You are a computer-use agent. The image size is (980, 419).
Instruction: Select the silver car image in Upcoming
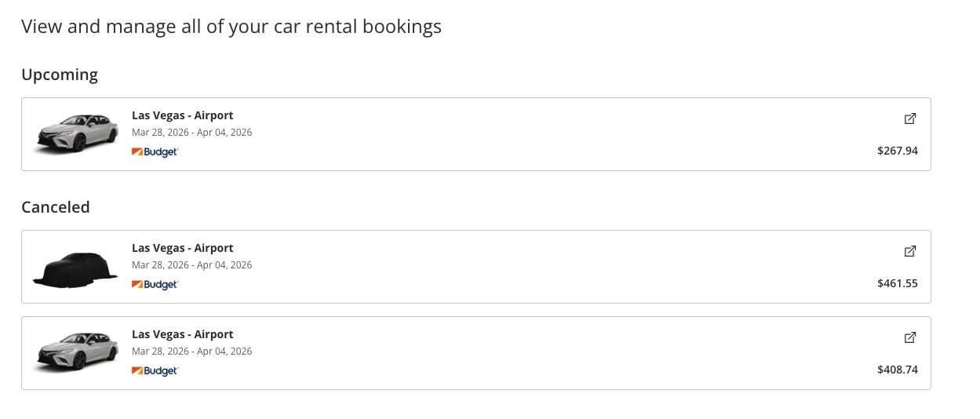click(x=76, y=133)
